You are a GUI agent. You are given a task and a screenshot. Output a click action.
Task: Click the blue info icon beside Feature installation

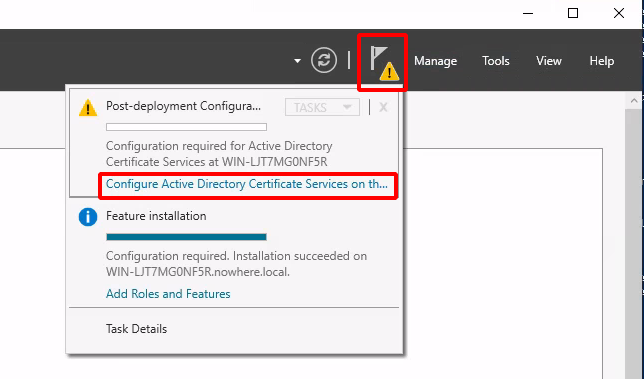[87, 217]
